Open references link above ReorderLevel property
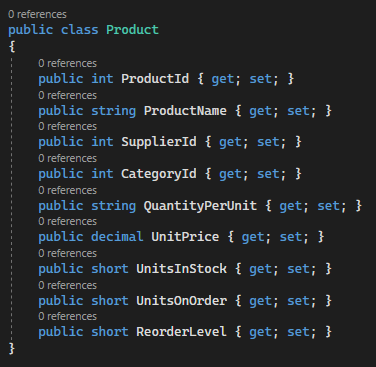The image size is (376, 367). [67, 316]
